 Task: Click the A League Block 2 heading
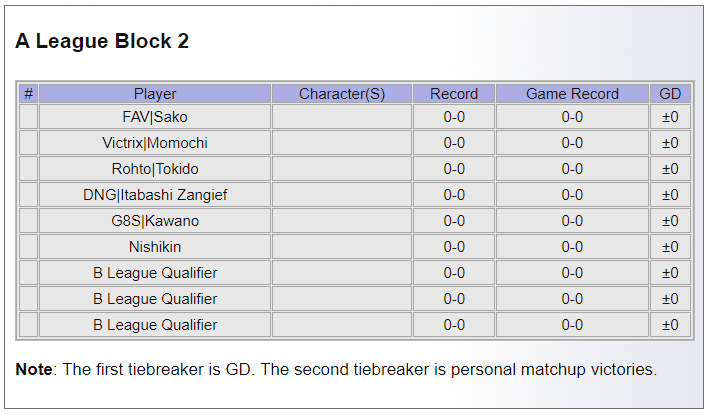point(102,41)
